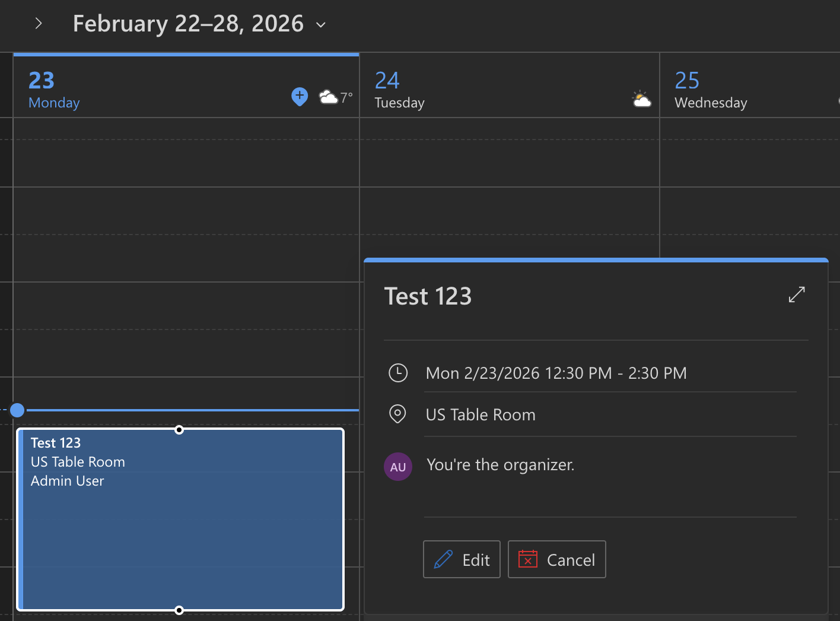This screenshot has width=840, height=621.
Task: Click the US Table Room location in popup
Action: (x=481, y=414)
